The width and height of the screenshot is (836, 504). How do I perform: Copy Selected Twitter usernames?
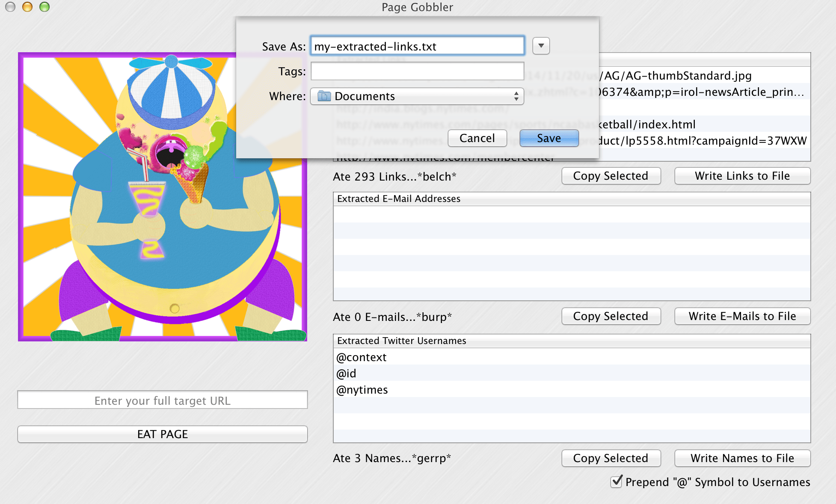[x=611, y=458]
